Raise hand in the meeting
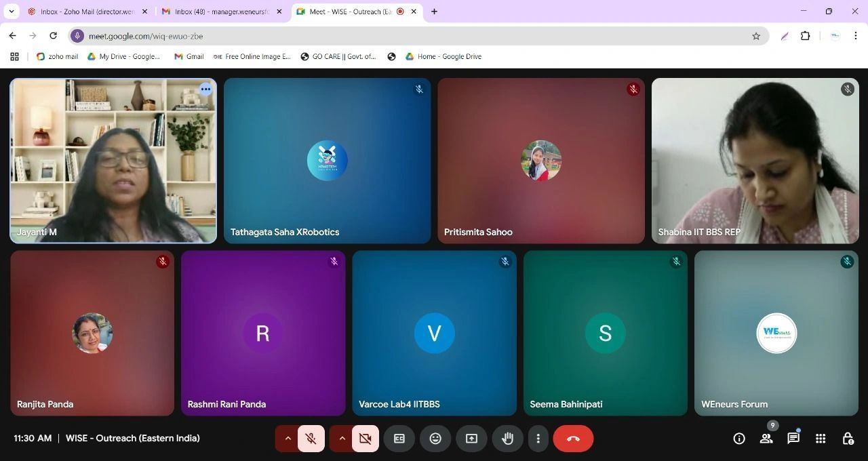 [x=507, y=439]
